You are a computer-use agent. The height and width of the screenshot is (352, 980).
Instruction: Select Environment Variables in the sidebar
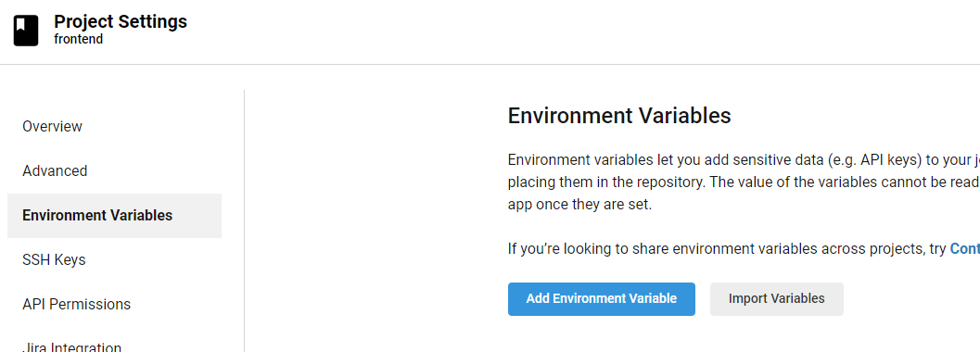pyautogui.click(x=114, y=215)
